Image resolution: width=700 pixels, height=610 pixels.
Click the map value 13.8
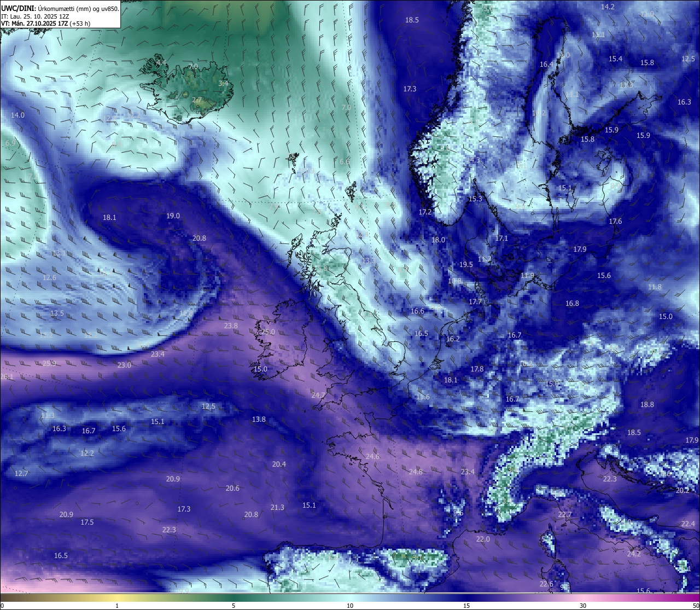(x=259, y=419)
